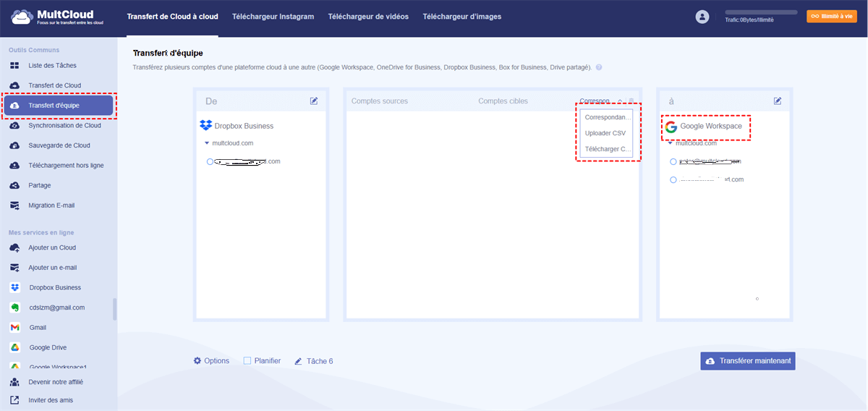Open the Options gear icon

197,360
